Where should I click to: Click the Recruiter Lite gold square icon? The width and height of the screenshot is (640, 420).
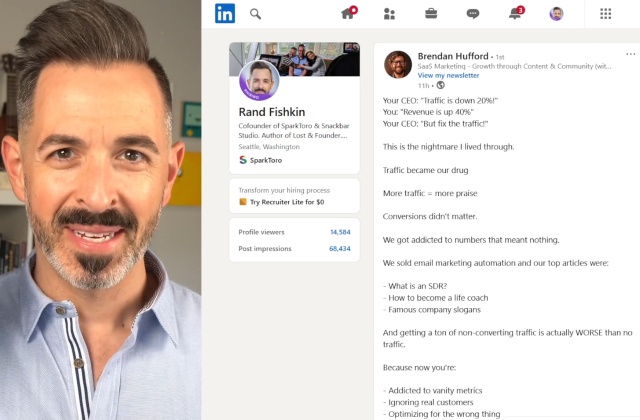click(x=243, y=202)
